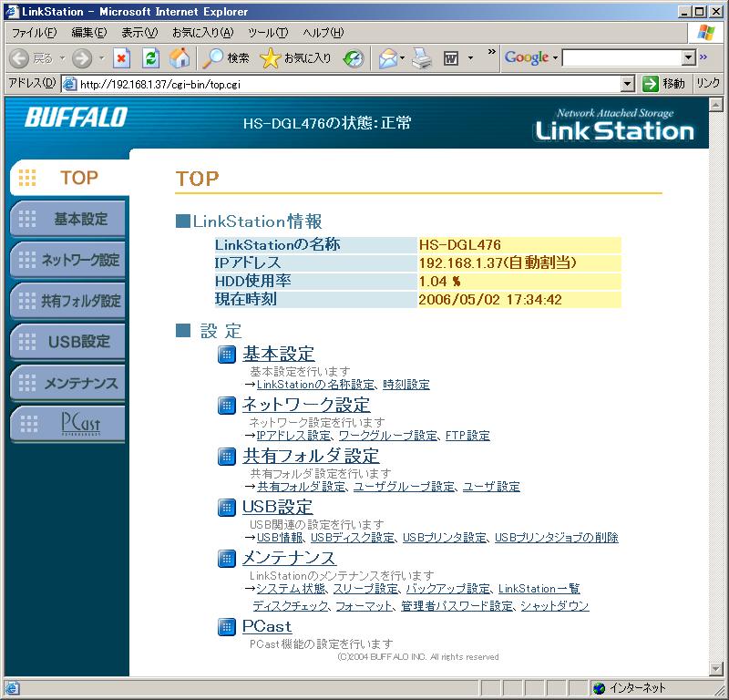Open the バックアップ設定 link
Image resolution: width=729 pixels, height=700 pixels.
[448, 589]
